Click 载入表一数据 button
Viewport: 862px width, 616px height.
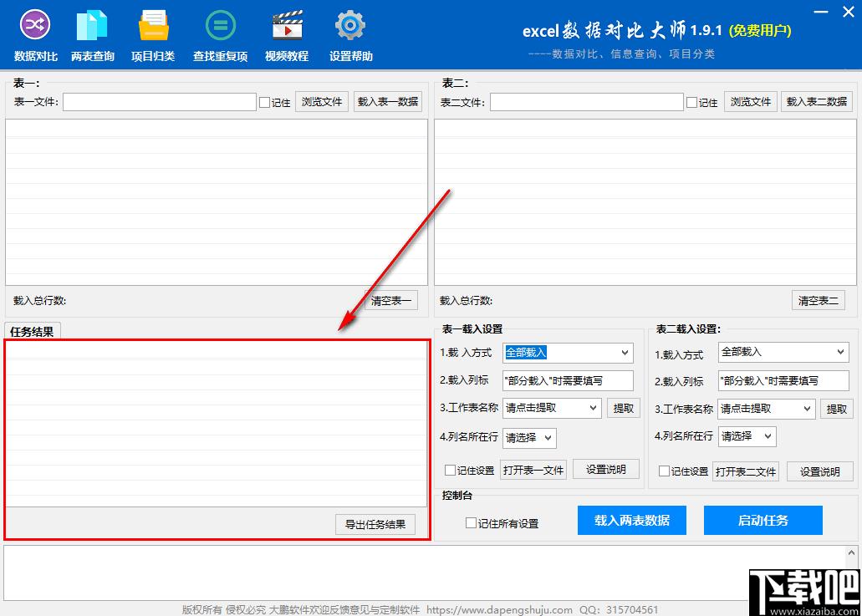click(388, 102)
